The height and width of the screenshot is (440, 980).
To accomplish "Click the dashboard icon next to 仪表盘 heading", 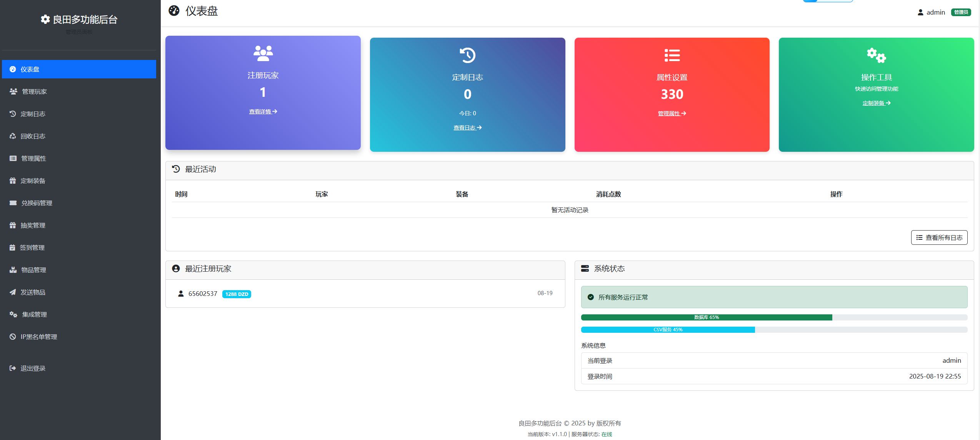I will 174,11.
